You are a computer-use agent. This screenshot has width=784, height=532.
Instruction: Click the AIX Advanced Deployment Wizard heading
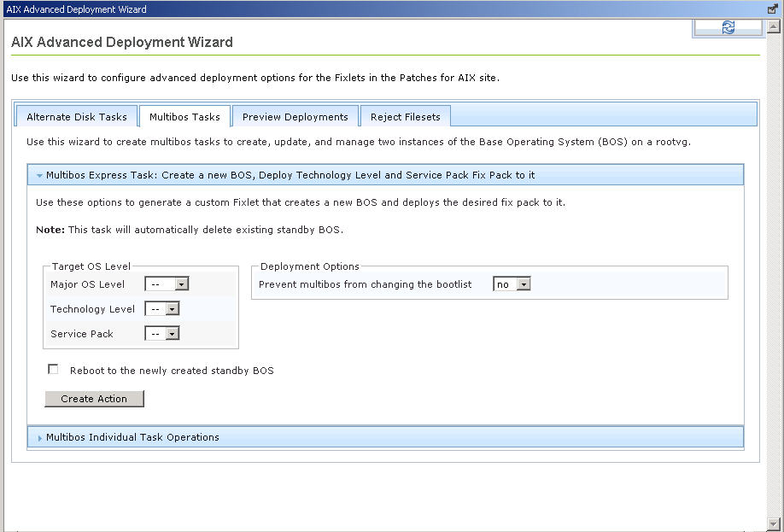(122, 42)
